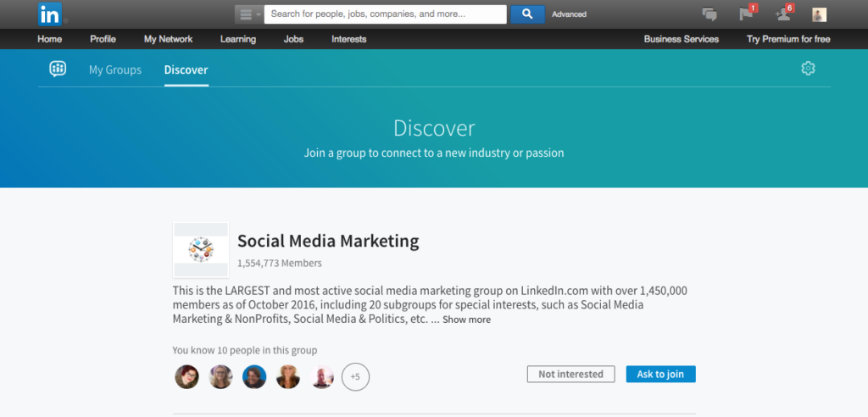Show the +5 more members
Screen dimensions: 868x417
[355, 377]
